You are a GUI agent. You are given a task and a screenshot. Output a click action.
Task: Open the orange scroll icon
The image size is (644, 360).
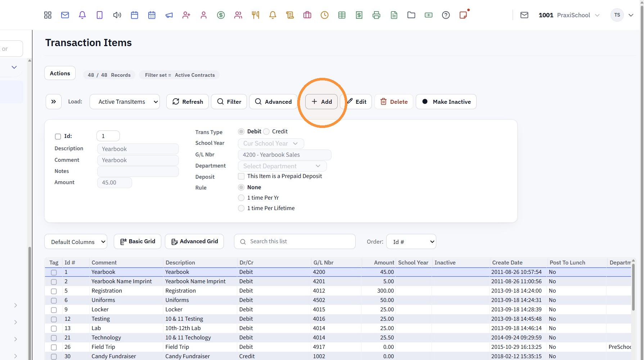tap(290, 15)
